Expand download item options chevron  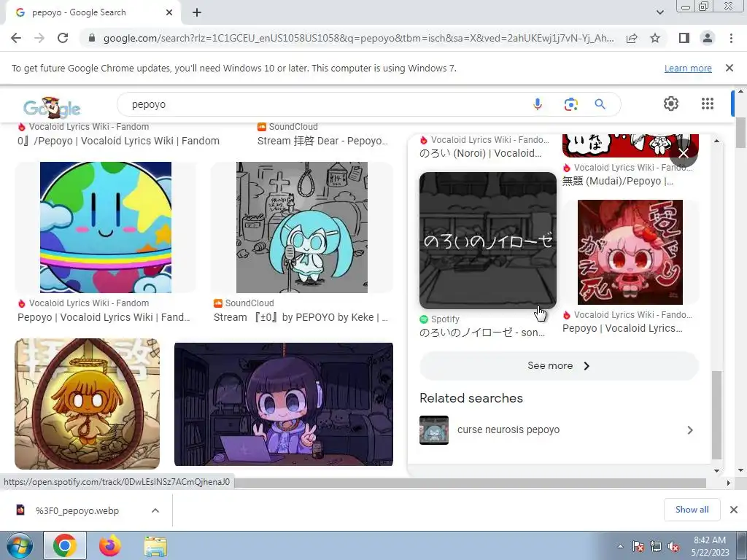155,510
